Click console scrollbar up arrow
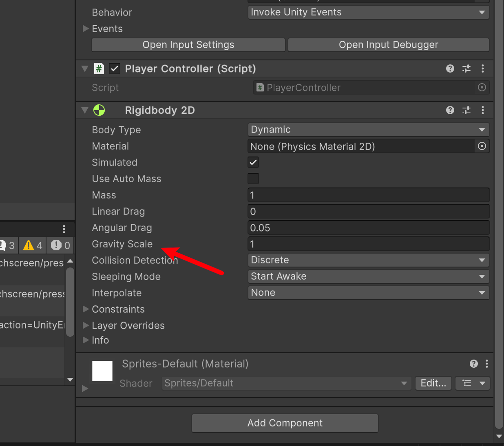Screen dimensions: 504x446 70,261
